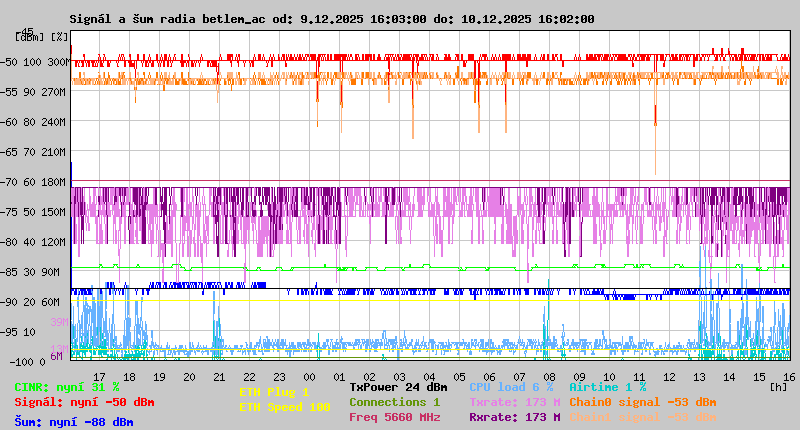Select the CPU load legend entry
Viewport: 800px width, 430px height.
click(511, 387)
